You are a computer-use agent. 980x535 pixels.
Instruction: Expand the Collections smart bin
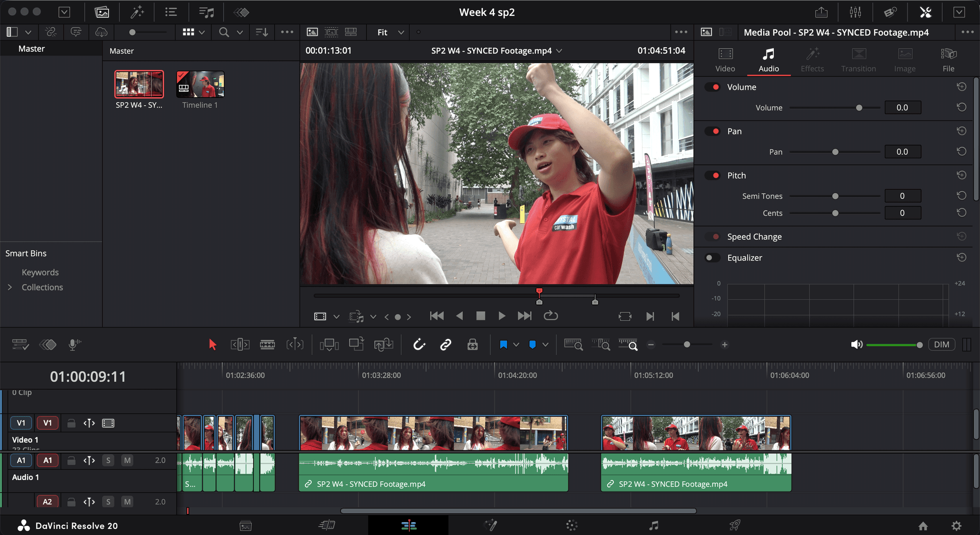[x=10, y=287]
